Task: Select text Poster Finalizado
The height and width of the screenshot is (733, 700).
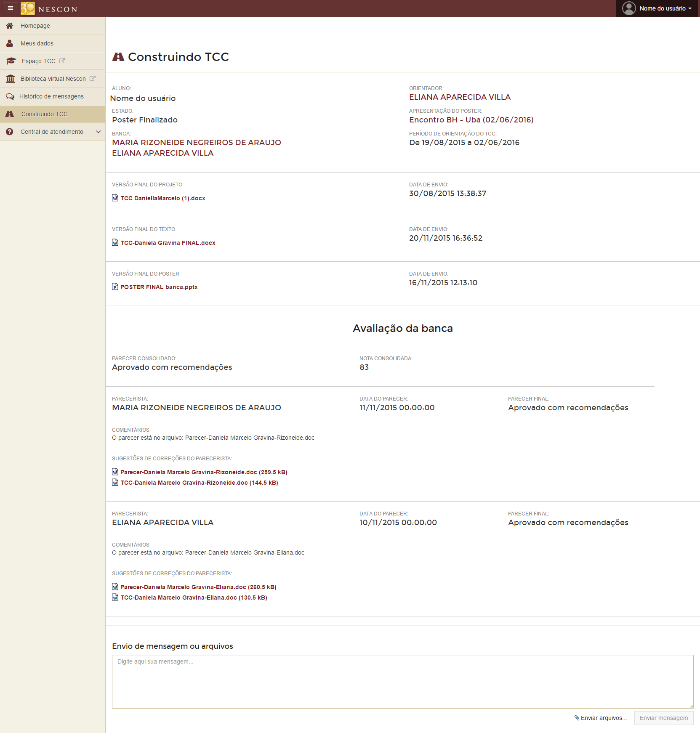Action: click(x=145, y=120)
